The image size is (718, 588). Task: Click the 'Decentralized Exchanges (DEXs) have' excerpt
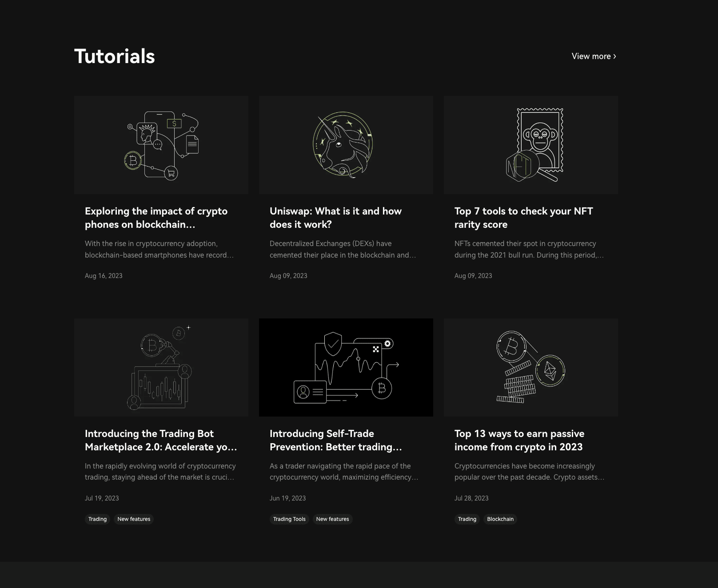point(343,249)
